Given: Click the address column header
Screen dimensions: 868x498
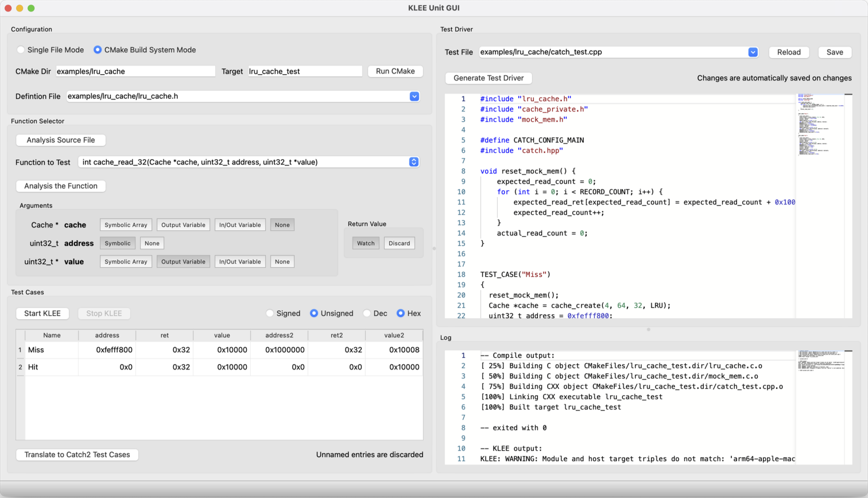Looking at the screenshot, I should click(107, 335).
